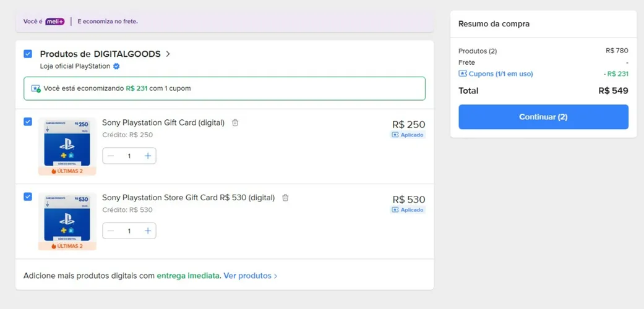Click Aplicado coupon tag under R$ 250

click(408, 135)
